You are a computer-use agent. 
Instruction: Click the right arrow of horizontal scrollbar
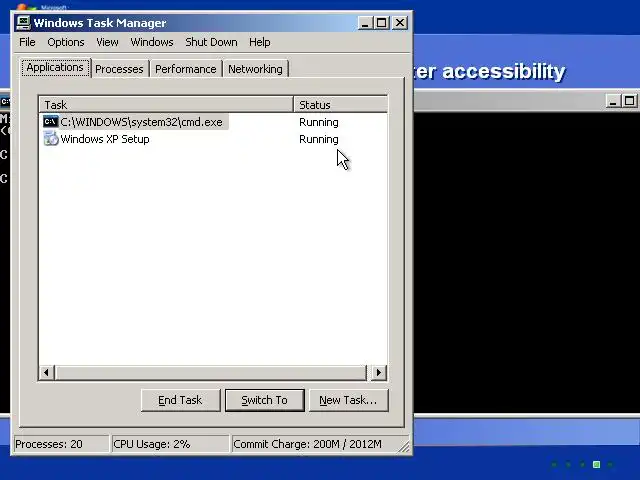pos(379,372)
